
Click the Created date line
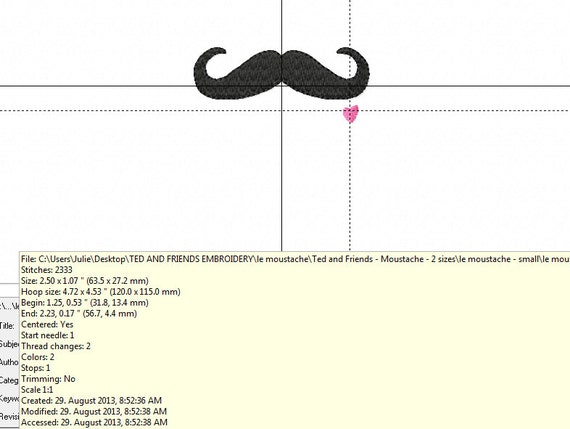pyautogui.click(x=91, y=401)
